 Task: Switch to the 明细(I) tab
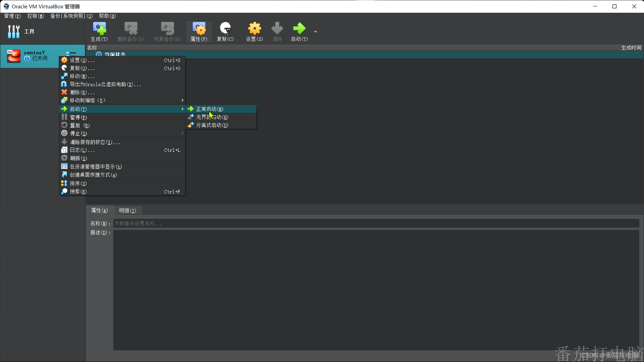click(x=127, y=210)
